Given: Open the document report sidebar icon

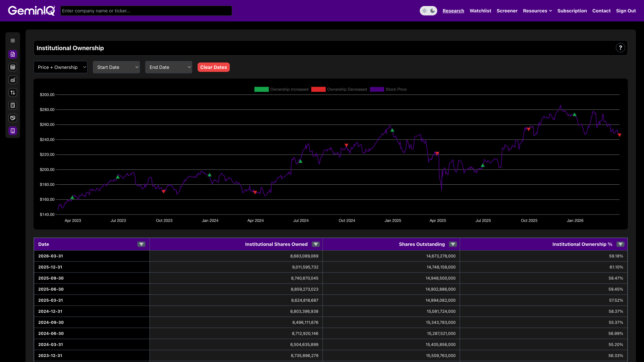Looking at the screenshot, I should (x=13, y=54).
